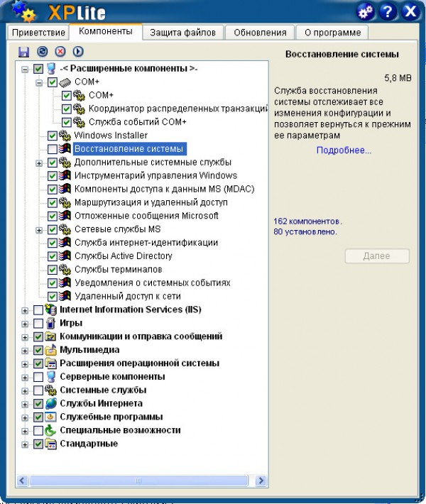
Task: Click the Маршрутизация и удаленный доступ icon
Action: (x=65, y=202)
